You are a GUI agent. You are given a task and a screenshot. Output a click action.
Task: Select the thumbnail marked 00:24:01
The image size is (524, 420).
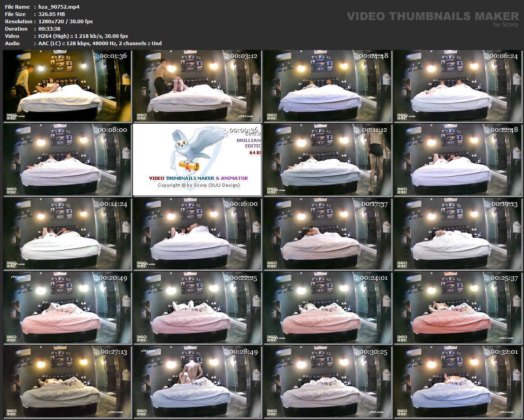[x=327, y=307]
